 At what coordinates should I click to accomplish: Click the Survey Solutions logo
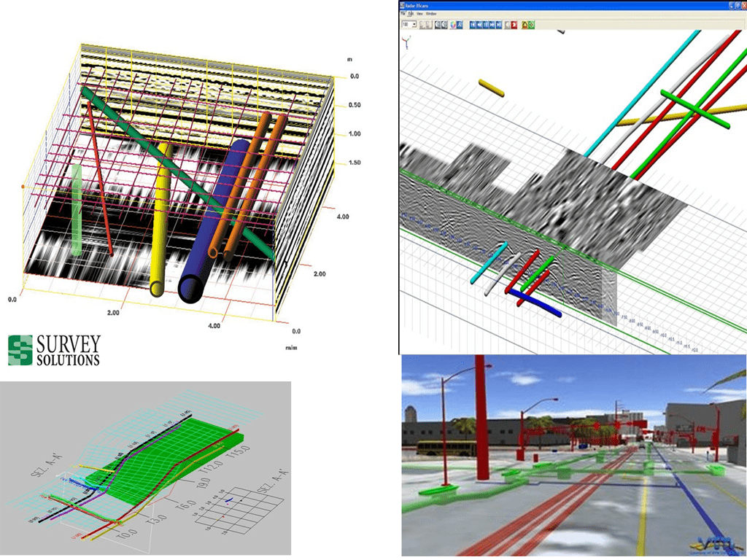(x=54, y=349)
